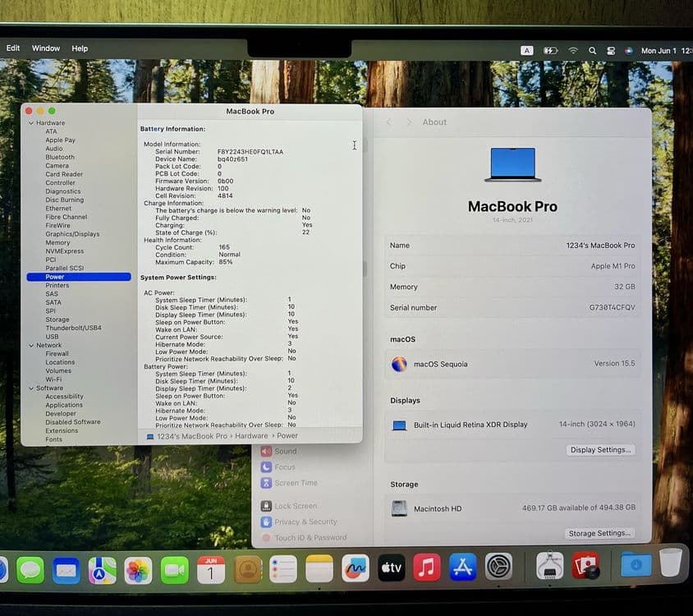The height and width of the screenshot is (616, 693).
Task: Launch the Notes app from the Dock
Action: (x=319, y=568)
